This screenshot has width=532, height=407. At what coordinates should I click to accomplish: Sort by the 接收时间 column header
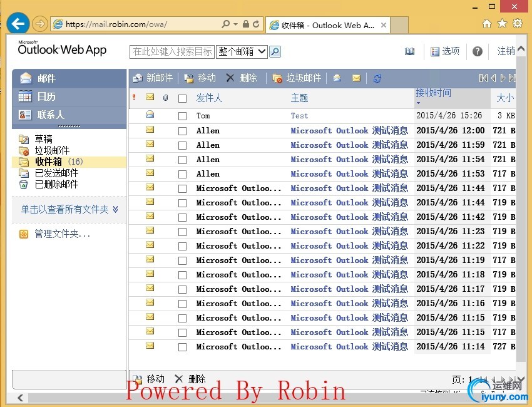[x=433, y=93]
